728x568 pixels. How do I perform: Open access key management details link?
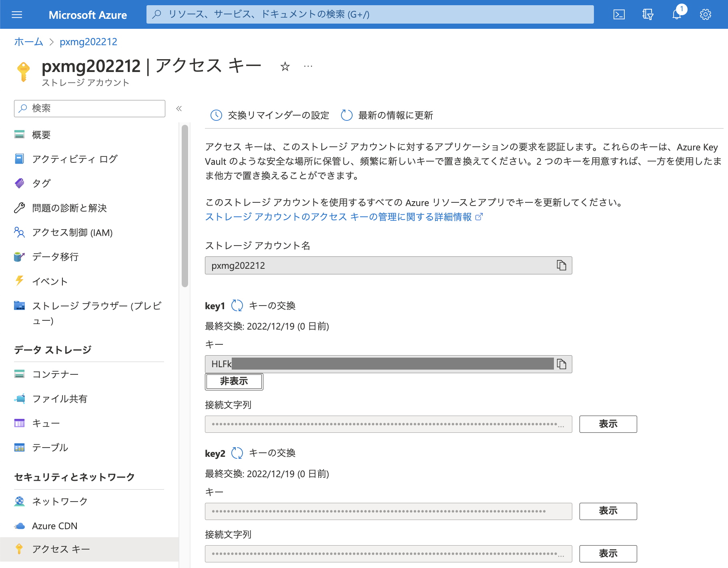(344, 217)
